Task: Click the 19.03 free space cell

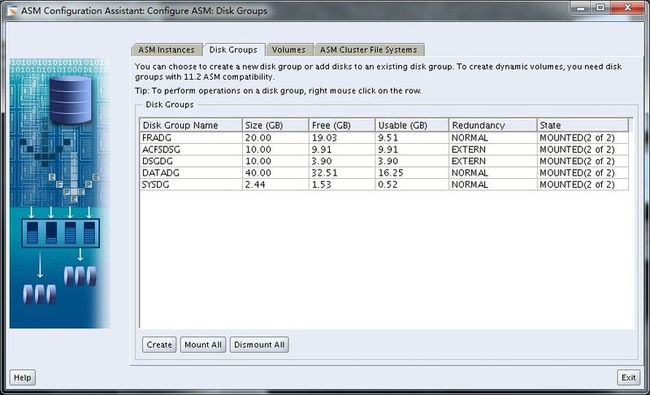Action: tap(342, 138)
